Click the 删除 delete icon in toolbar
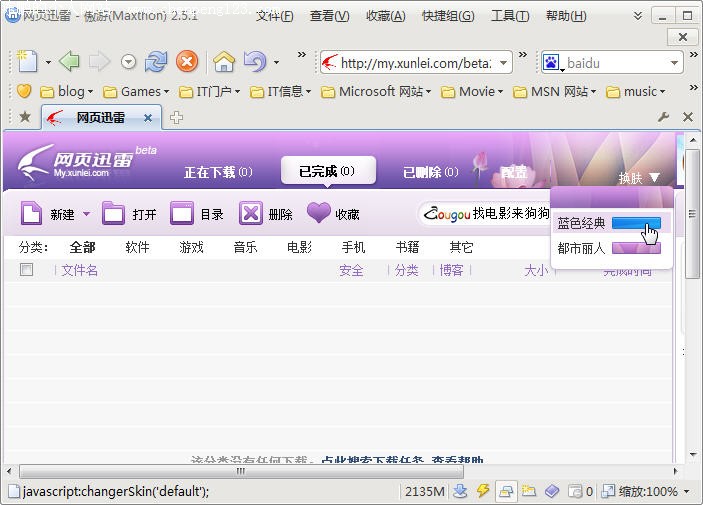The width and height of the screenshot is (703, 505). click(x=251, y=213)
